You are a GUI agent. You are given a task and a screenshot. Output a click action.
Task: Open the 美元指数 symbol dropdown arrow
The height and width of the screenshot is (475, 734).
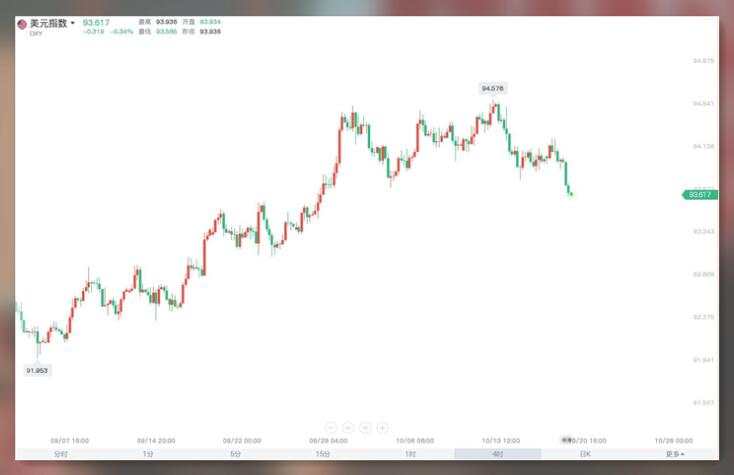click(73, 23)
